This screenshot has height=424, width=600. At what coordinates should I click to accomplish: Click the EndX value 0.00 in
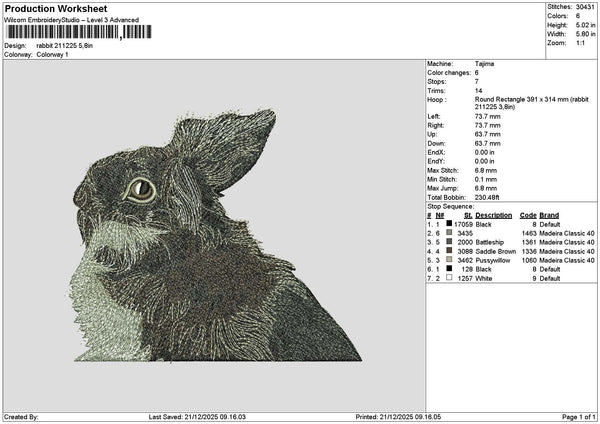coord(484,152)
